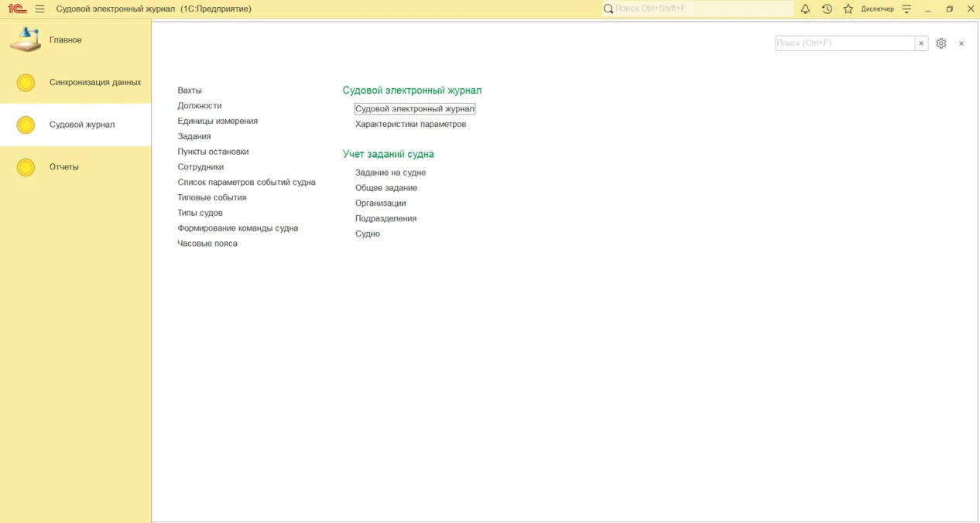The width and height of the screenshot is (980, 523).
Task: Click the notifications bell icon
Action: tap(805, 9)
